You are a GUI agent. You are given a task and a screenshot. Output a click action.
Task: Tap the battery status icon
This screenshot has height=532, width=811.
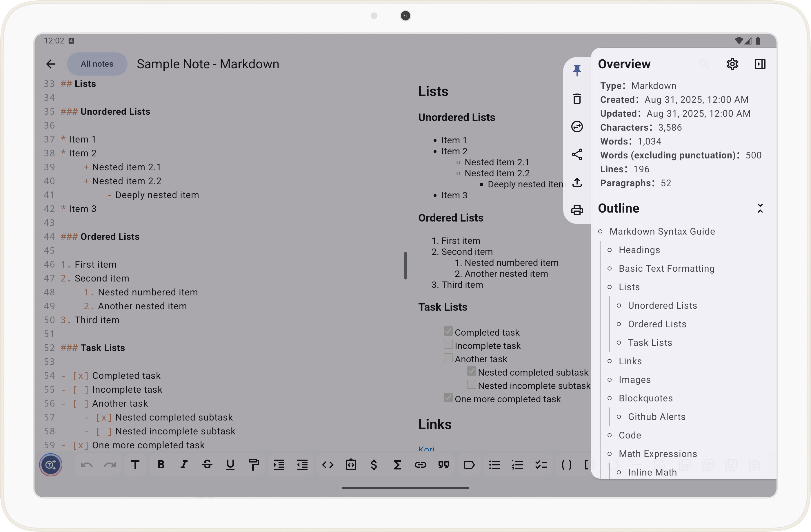click(758, 41)
